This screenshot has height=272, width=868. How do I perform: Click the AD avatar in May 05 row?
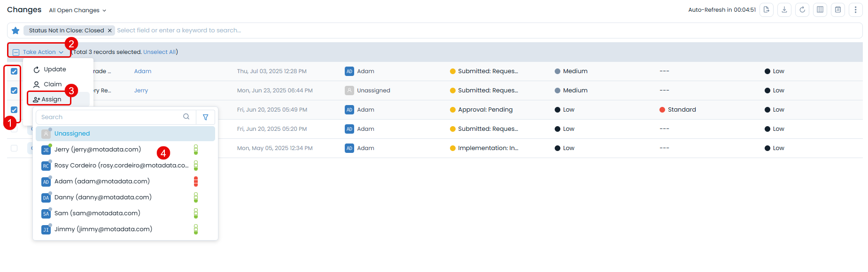[349, 148]
